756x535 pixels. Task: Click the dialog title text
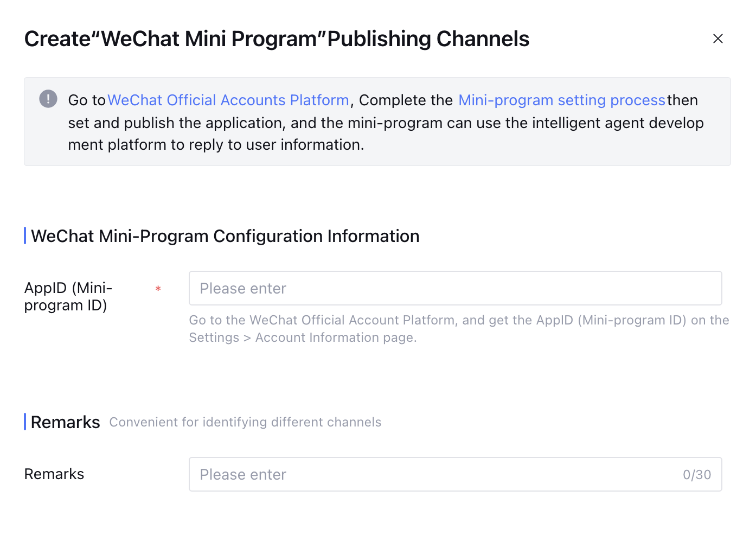click(277, 39)
